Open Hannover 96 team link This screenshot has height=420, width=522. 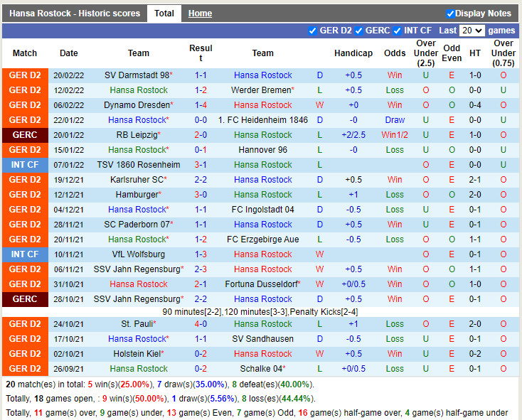coord(263,150)
